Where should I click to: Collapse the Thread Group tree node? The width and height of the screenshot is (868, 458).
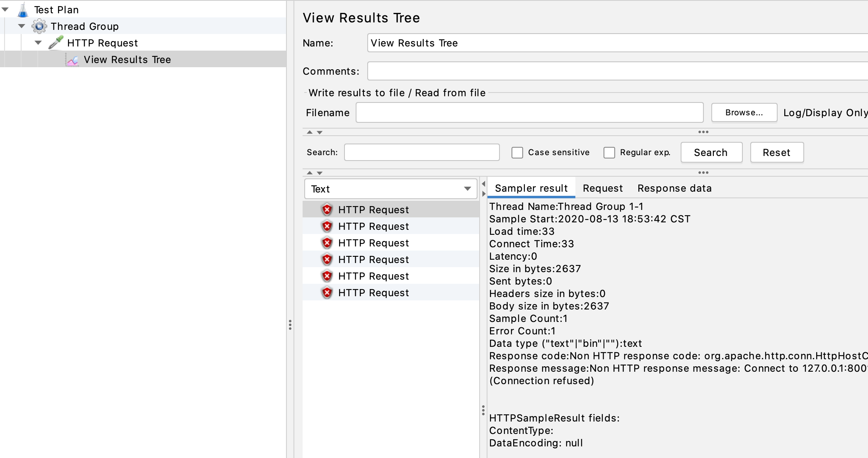pos(22,26)
